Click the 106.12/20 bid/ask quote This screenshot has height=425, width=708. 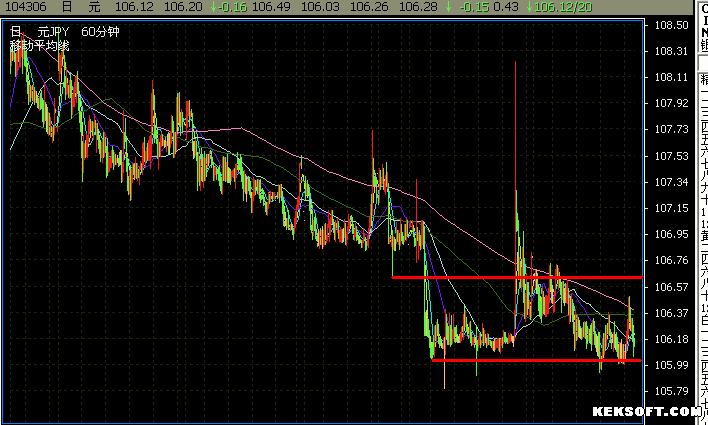[563, 7]
